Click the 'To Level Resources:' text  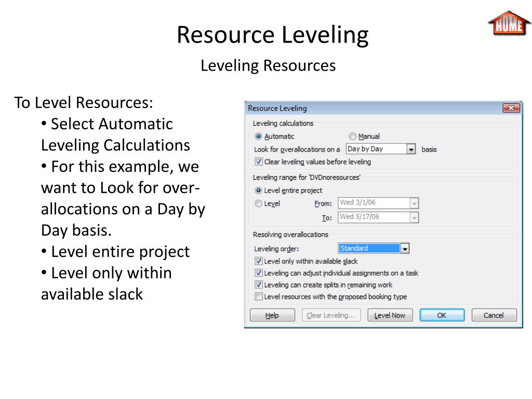point(84,102)
